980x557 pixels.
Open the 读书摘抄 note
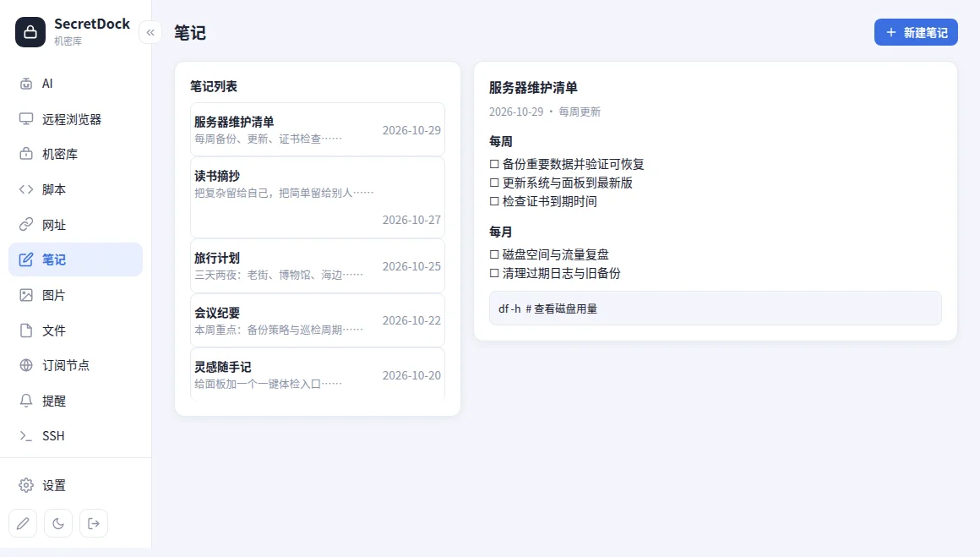[318, 198]
